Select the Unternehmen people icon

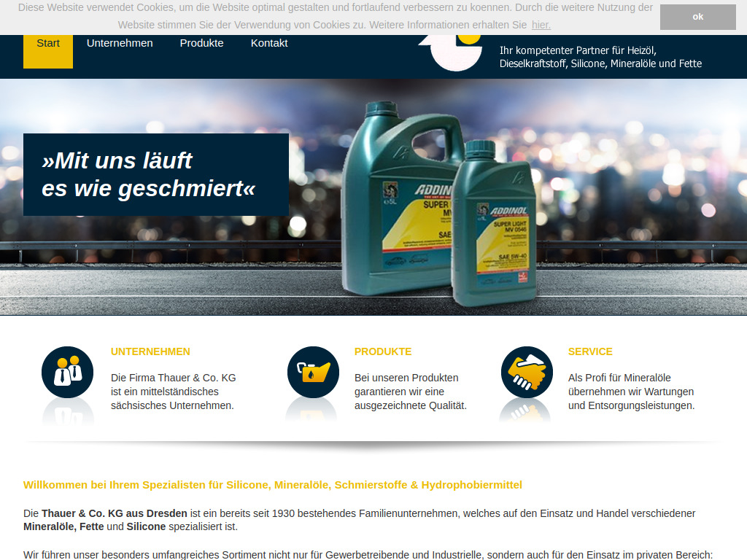67,373
